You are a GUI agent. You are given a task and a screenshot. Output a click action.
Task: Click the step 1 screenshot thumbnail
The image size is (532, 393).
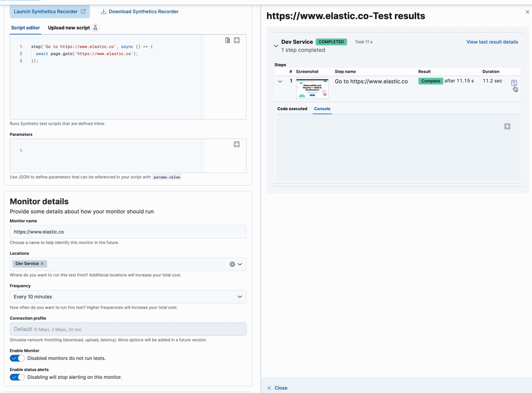point(312,87)
